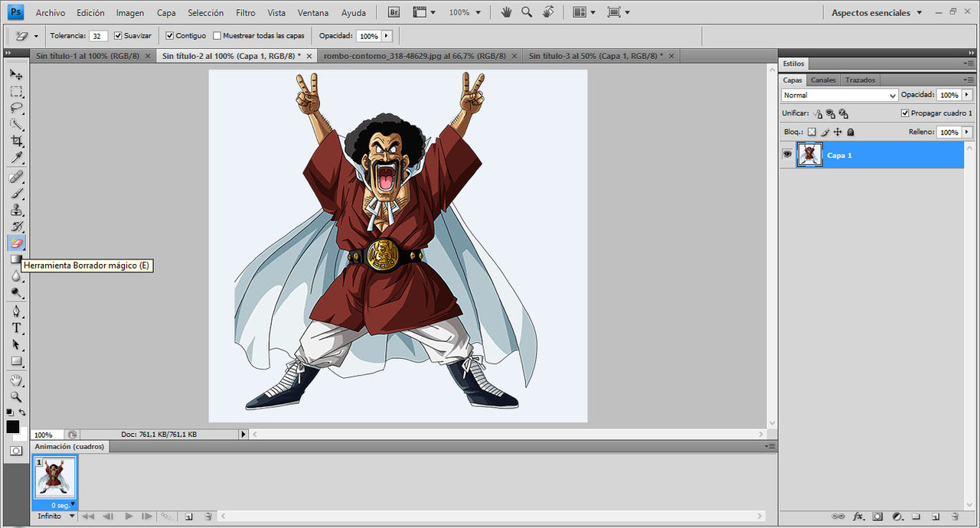Screen dimensions: 980x528
Task: Open the Relleno slider arrow
Action: coord(967,132)
